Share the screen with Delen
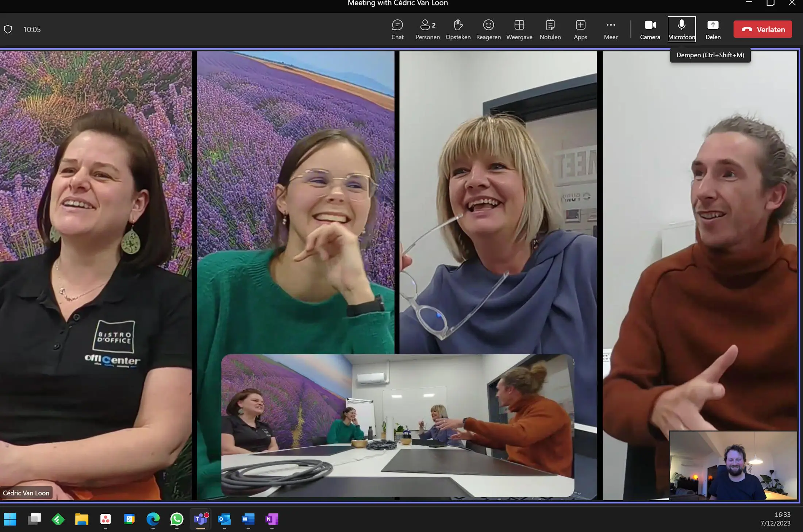The image size is (803, 532). [712, 29]
